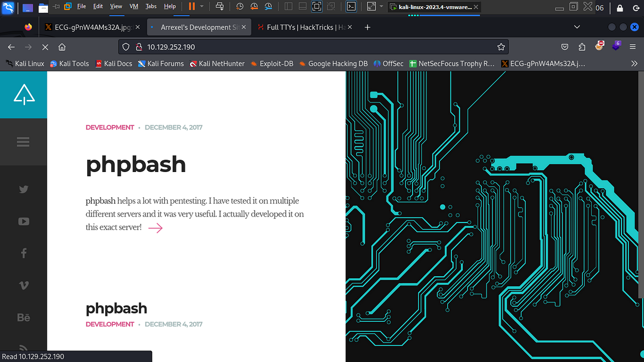
Task: Open the Firefox extensions puzzle-piece icon
Action: pos(581,47)
